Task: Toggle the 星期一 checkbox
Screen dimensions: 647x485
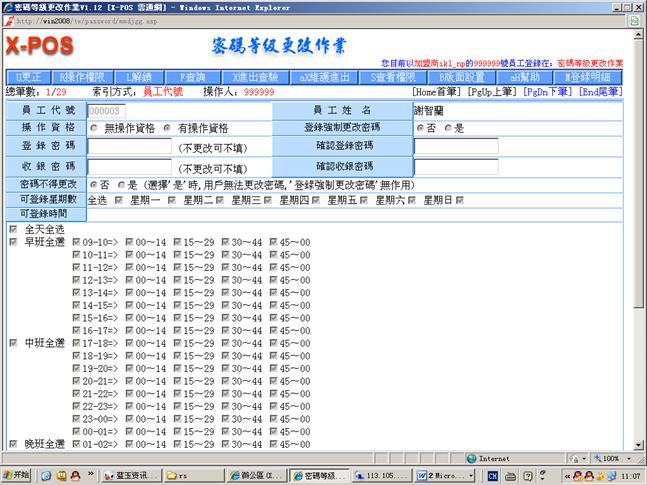Action: click(122, 201)
